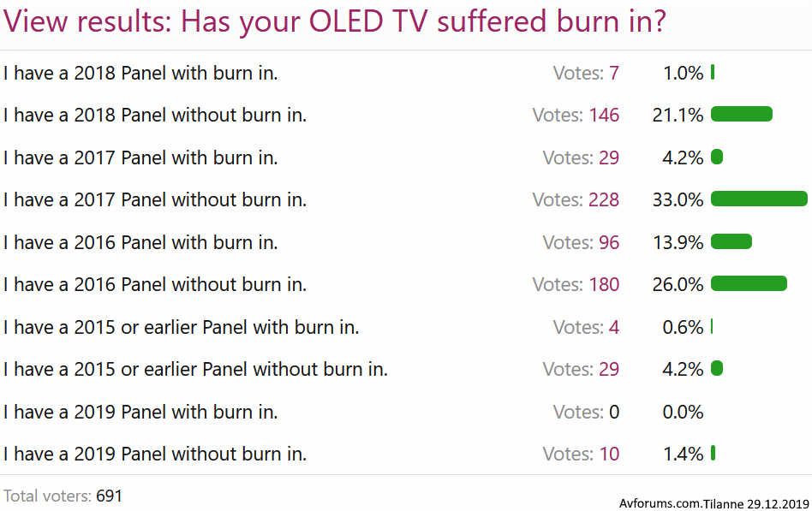The height and width of the screenshot is (511, 812).
Task: Open the 228 votes count link
Action: coord(603,200)
